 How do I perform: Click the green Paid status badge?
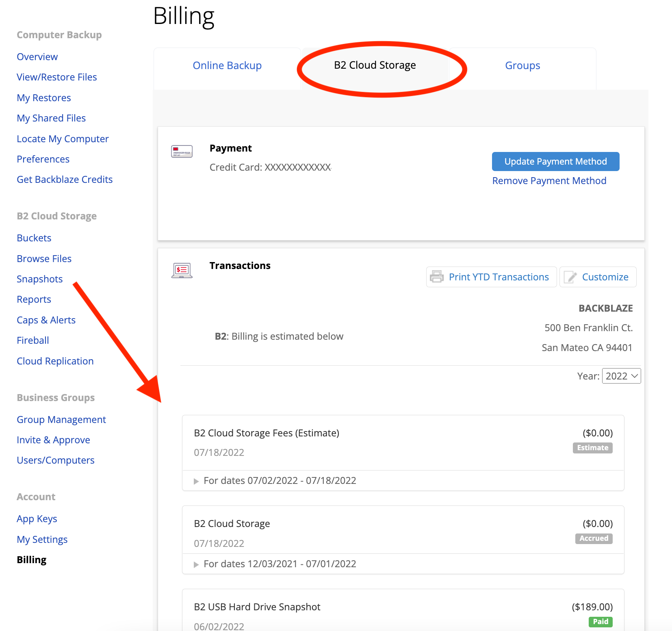[600, 622]
